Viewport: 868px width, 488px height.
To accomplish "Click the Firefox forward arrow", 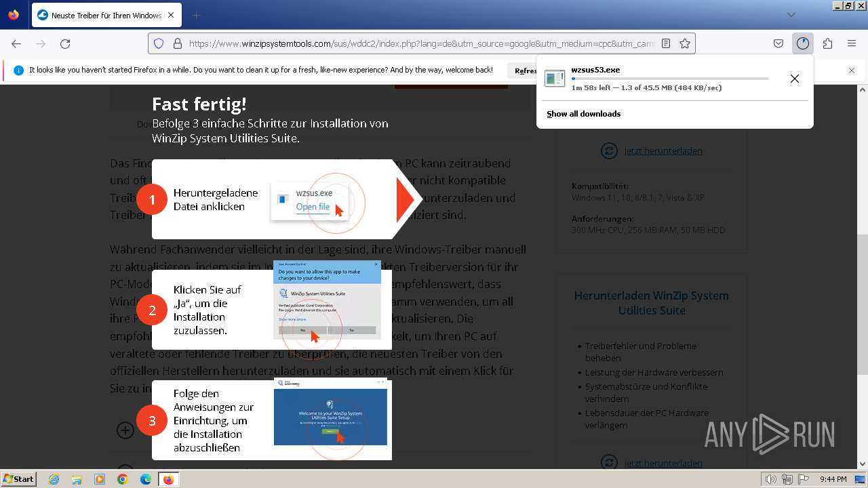I will pos(41,43).
